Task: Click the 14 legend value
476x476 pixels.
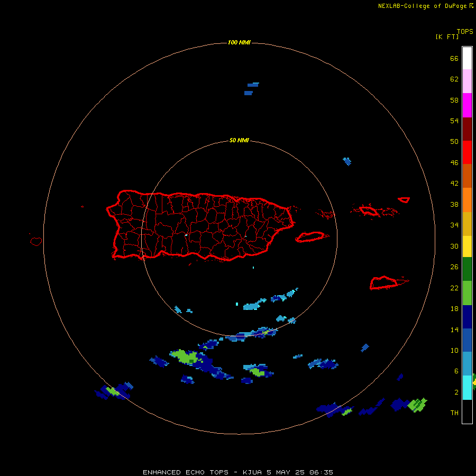Action: pyautogui.click(x=454, y=329)
